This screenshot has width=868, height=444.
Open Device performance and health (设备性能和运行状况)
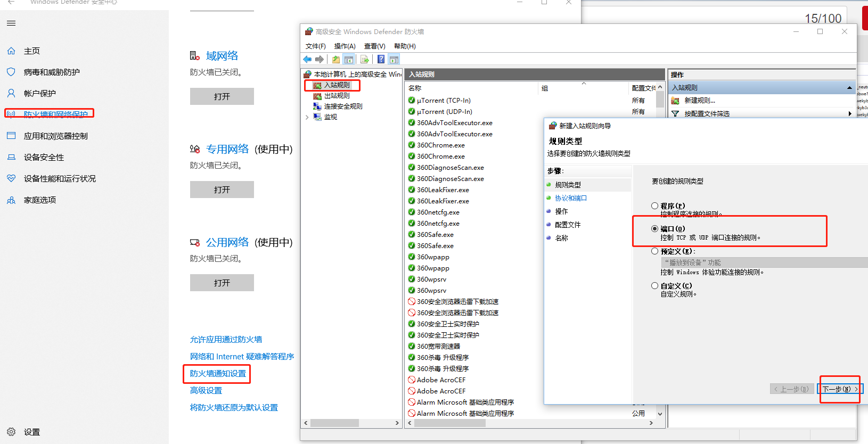(x=60, y=178)
